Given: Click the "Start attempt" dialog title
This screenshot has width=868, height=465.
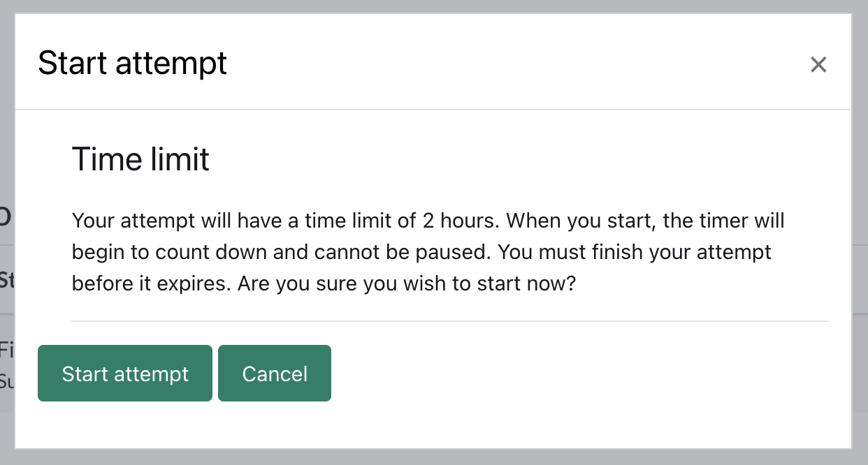Looking at the screenshot, I should coord(133,64).
